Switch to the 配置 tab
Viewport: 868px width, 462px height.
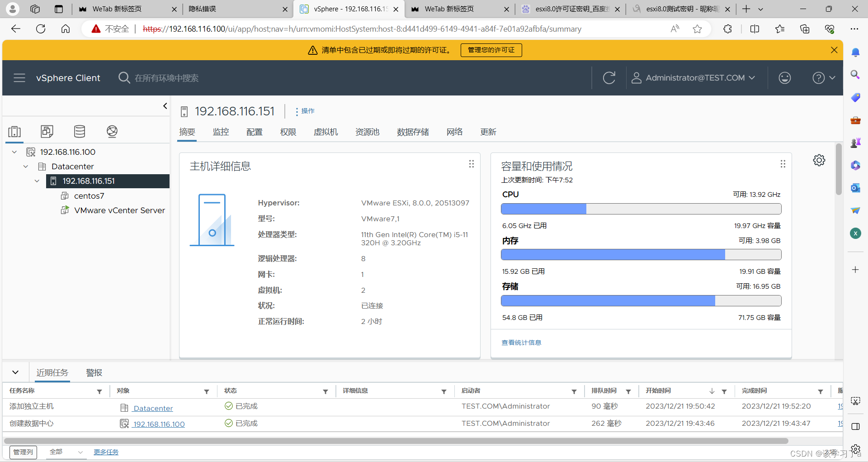(x=255, y=132)
